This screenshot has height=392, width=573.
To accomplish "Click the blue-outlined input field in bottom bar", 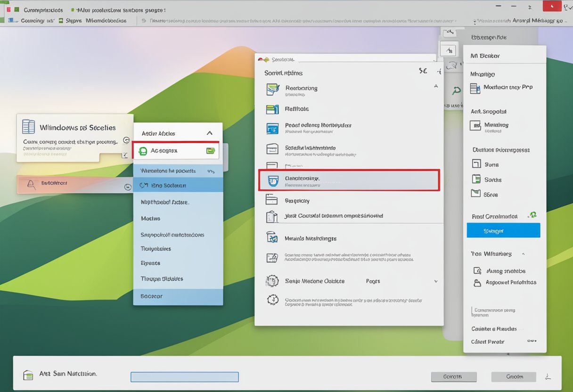I will pos(184,376).
